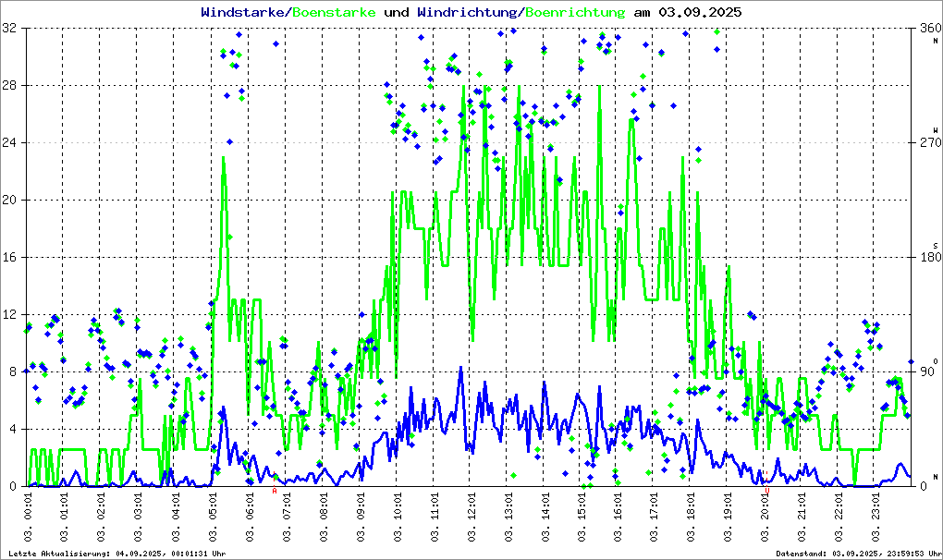Viewport: 943px width, 560px height.
Task: Click the 16 value on left speed axis
Action: tap(10, 257)
